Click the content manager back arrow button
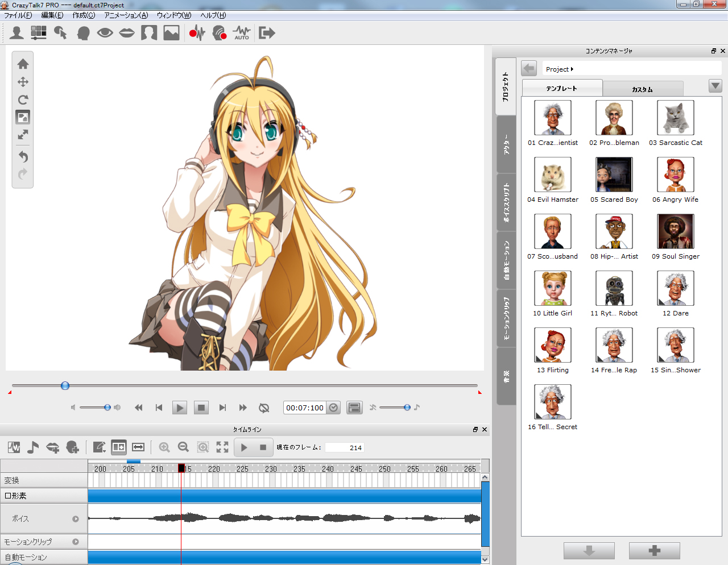 (529, 69)
